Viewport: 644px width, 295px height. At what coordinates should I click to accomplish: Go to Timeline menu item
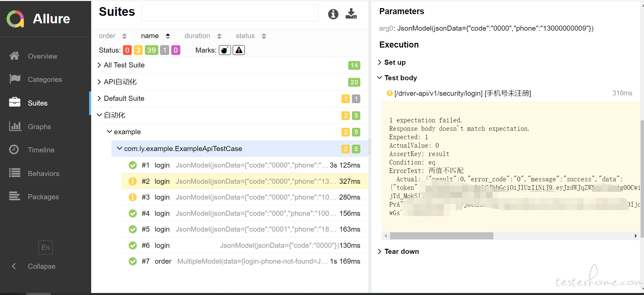[41, 150]
